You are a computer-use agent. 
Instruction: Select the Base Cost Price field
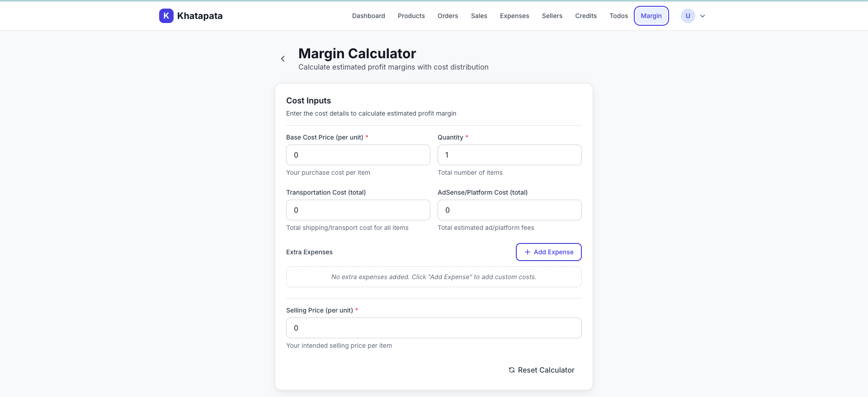tap(358, 155)
